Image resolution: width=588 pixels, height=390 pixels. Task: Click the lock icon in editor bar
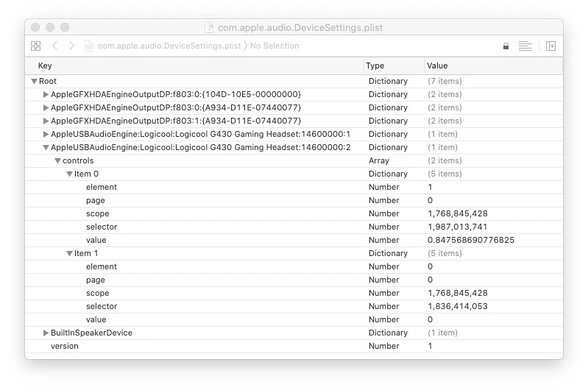[x=506, y=46]
